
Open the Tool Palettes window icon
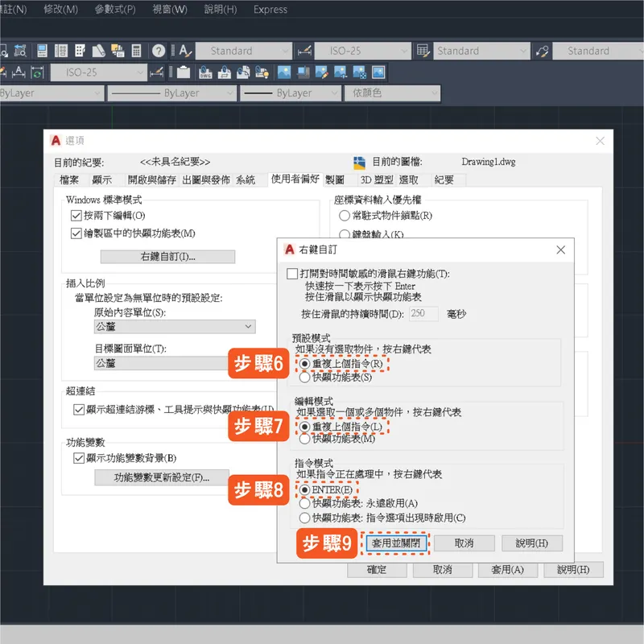80,51
